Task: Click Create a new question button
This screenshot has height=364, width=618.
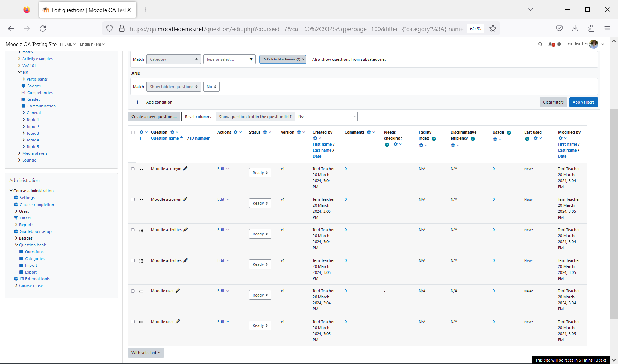Action: pos(154,117)
